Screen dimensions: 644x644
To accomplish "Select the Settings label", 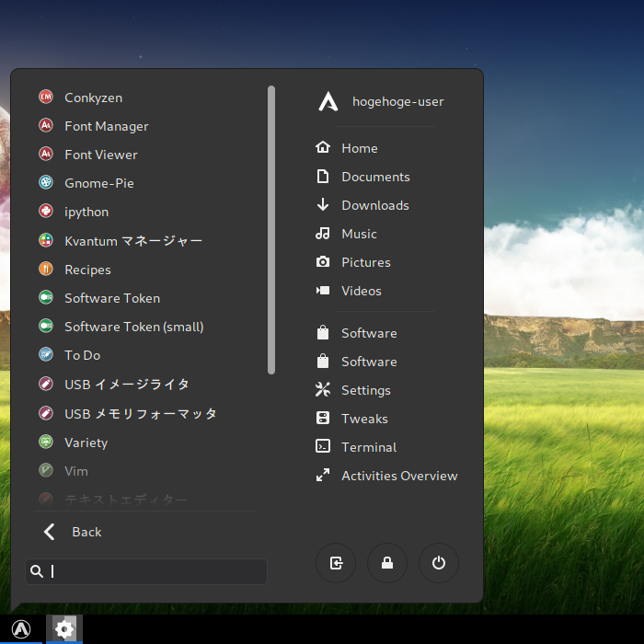I will (x=366, y=390).
